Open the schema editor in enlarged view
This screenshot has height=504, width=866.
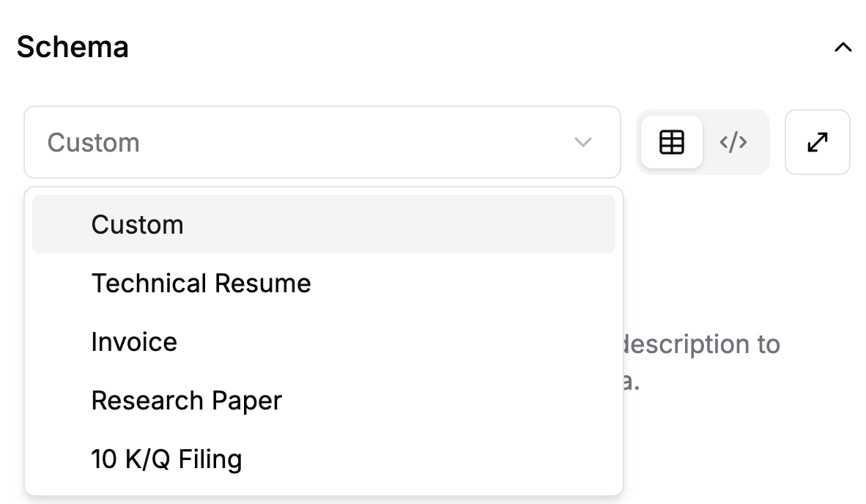(818, 142)
